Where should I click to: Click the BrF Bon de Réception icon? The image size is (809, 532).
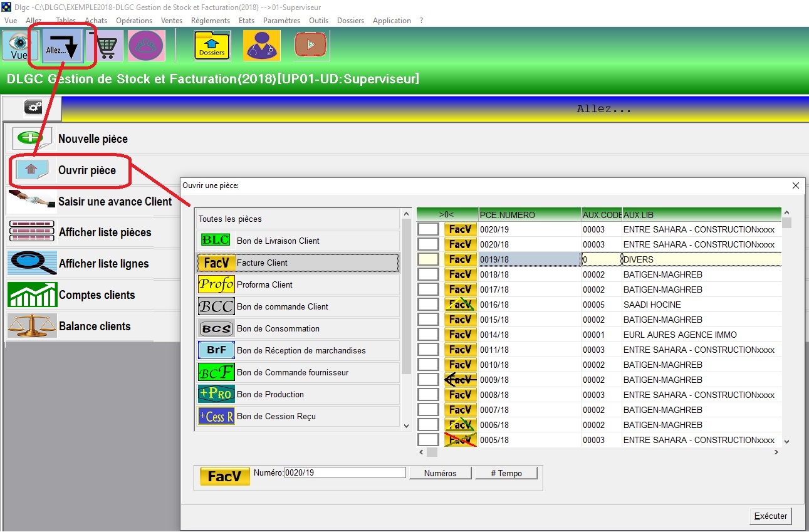(216, 350)
